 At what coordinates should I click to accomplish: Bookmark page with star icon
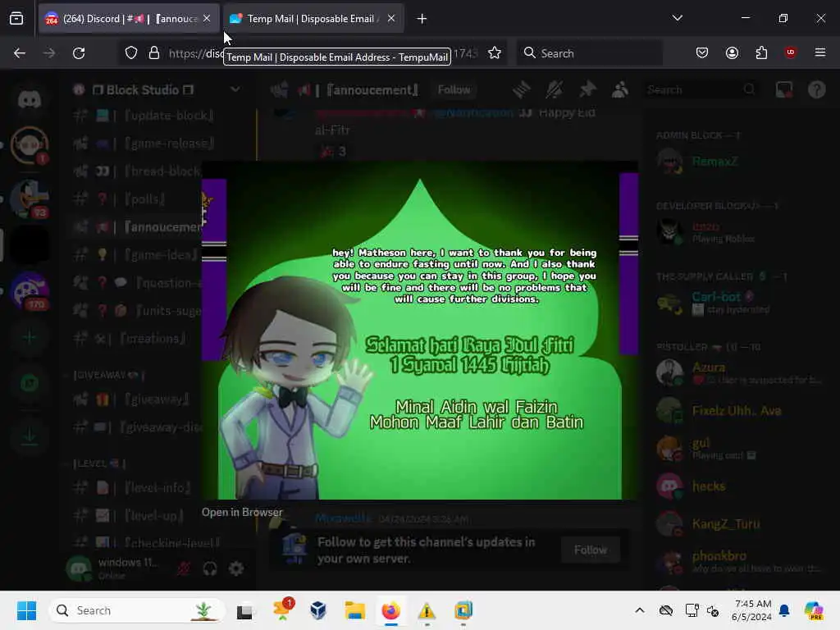pos(495,53)
